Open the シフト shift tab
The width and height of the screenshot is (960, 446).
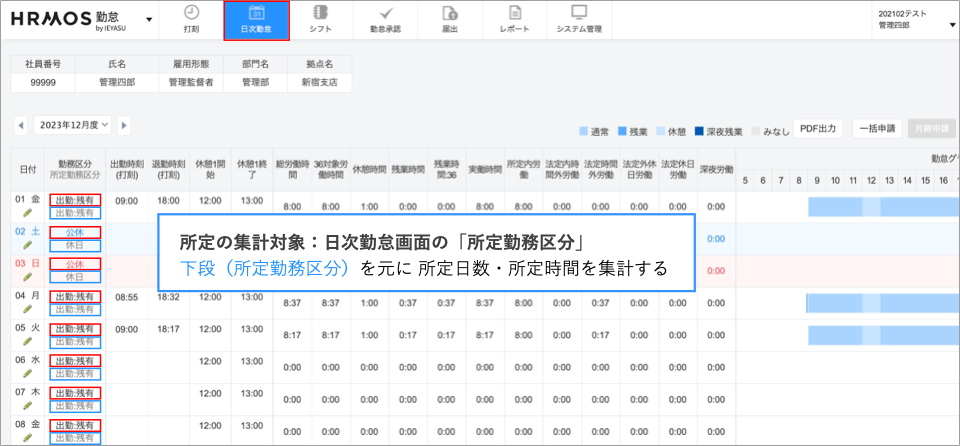point(320,19)
